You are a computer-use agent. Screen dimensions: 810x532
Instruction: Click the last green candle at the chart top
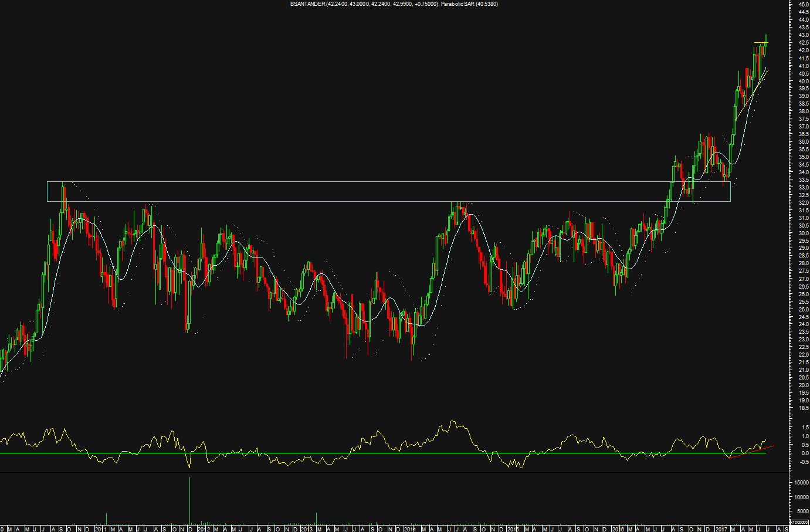[766, 40]
